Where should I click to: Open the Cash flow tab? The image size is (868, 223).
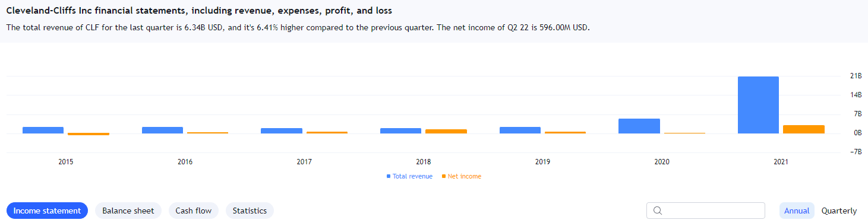pyautogui.click(x=193, y=211)
